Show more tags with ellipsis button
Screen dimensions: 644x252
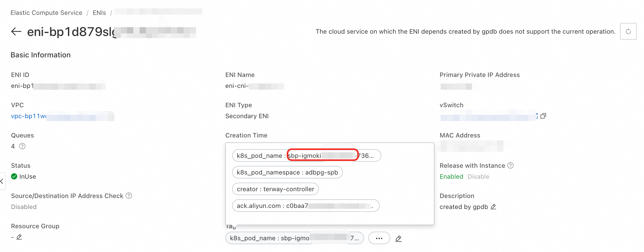(x=379, y=238)
